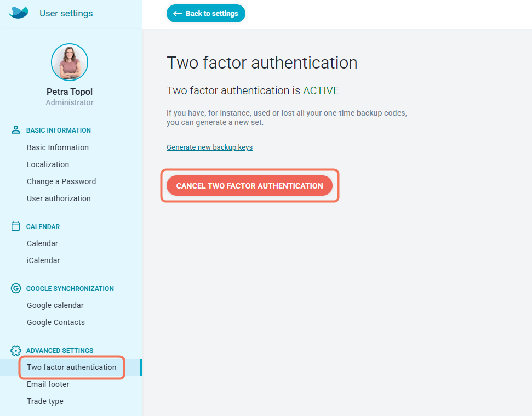Viewport: 532px width, 416px height.
Task: Go back to settings
Action: tap(205, 14)
